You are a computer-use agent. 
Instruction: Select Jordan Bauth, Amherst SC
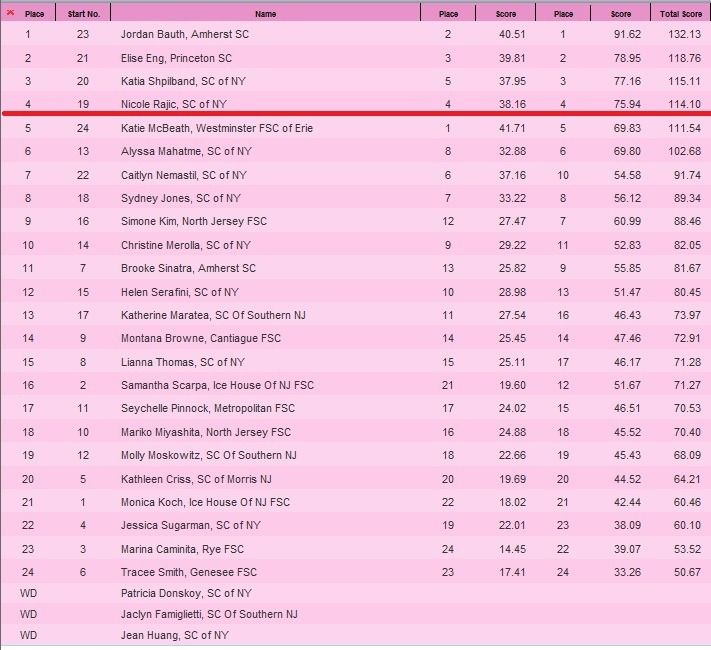185,34
